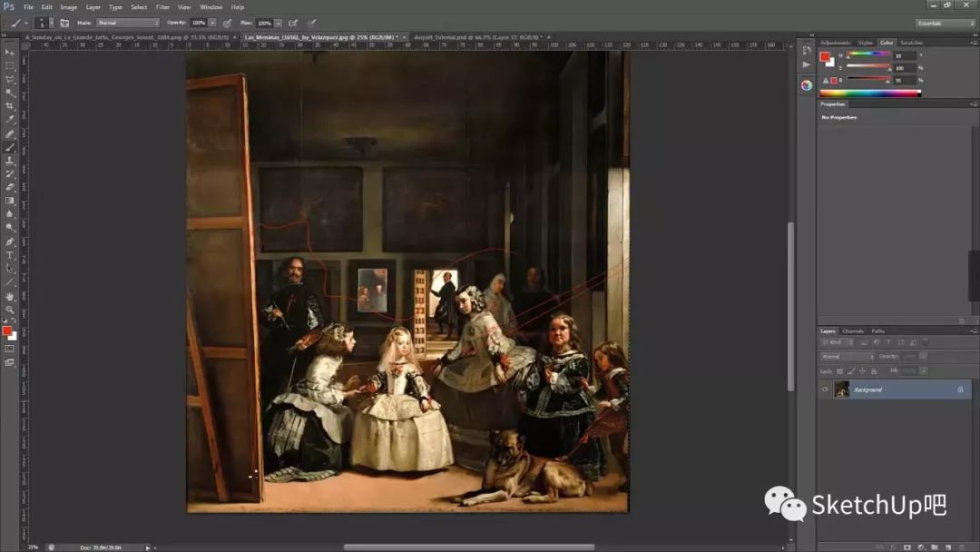Screen dimensions: 980x552
Task: Select the Clone Stamp tool
Action: [9, 161]
